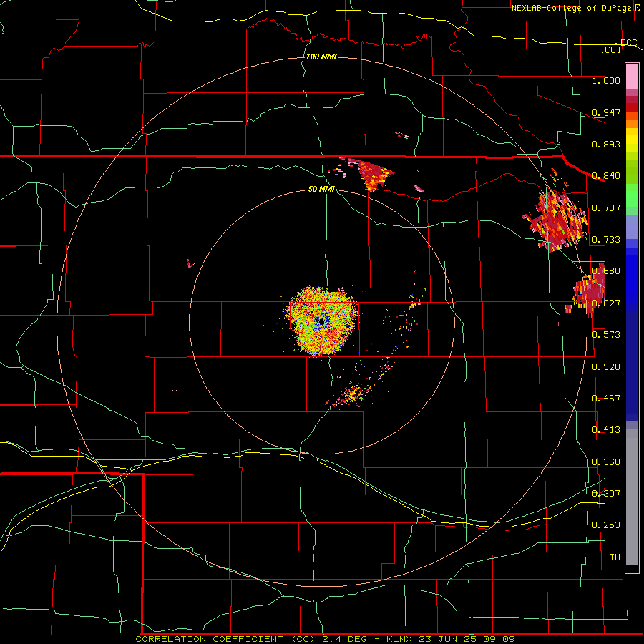The width and height of the screenshot is (644, 644).
Task: Click the 0.360 color scale label
Action: [606, 462]
